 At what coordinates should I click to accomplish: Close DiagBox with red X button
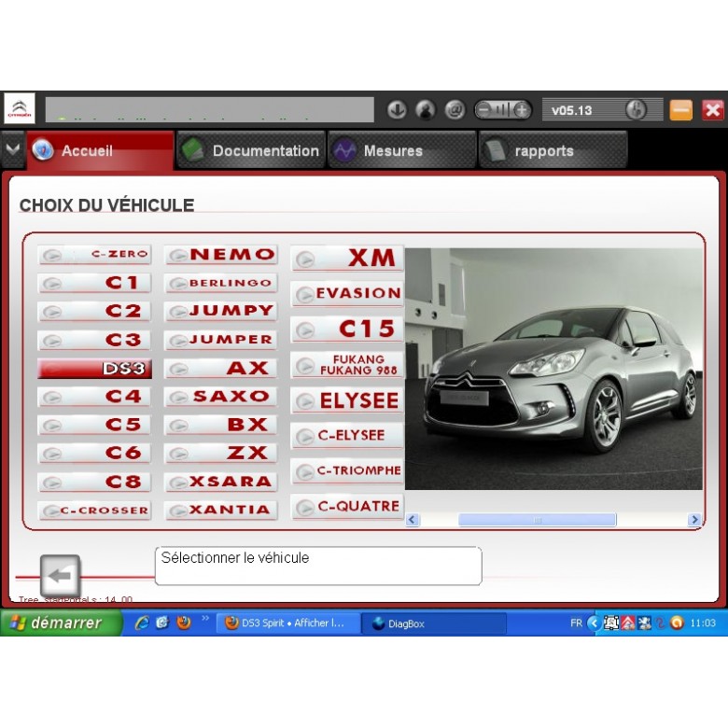point(713,110)
